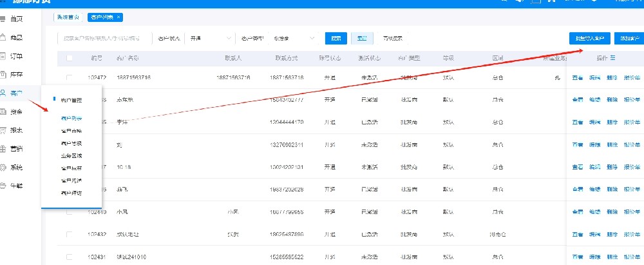Open the 库存 inventory sidebar icon

coord(4,75)
